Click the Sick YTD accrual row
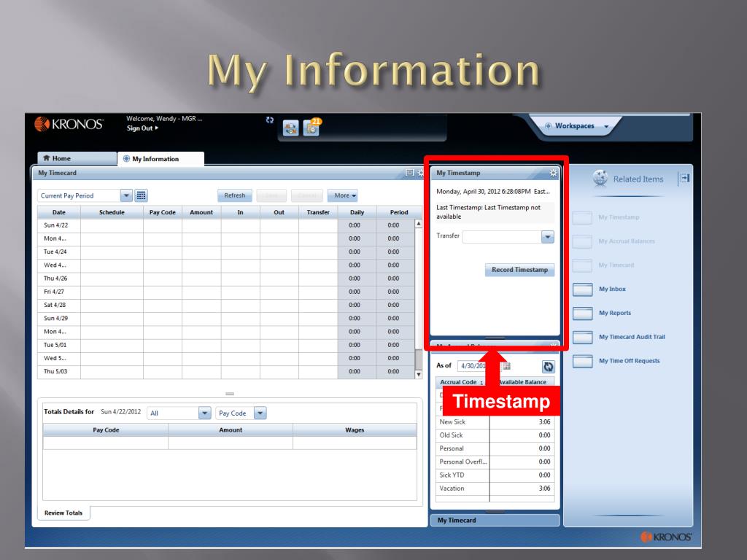 coord(495,475)
